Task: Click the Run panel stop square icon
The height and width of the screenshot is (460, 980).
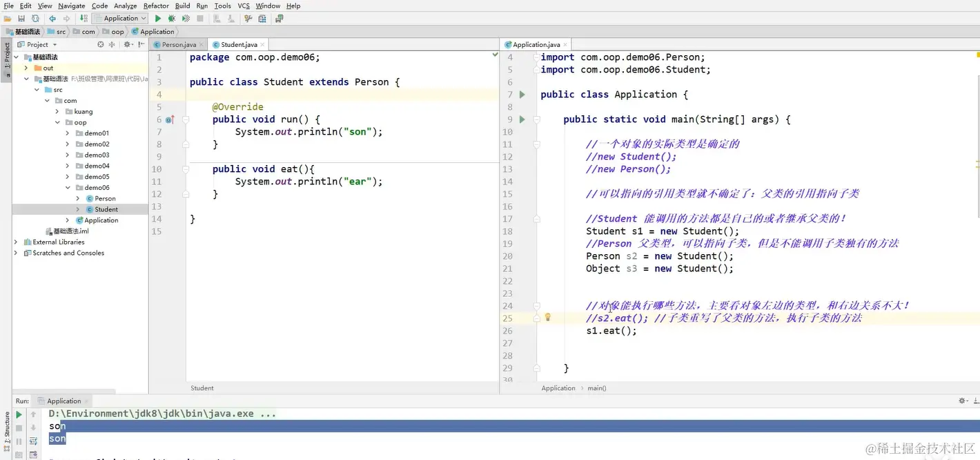Action: tap(19, 428)
